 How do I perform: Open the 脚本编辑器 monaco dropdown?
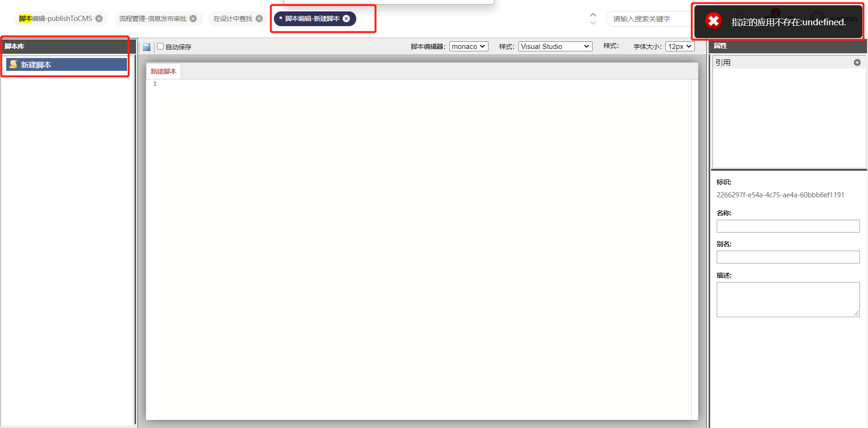(468, 46)
